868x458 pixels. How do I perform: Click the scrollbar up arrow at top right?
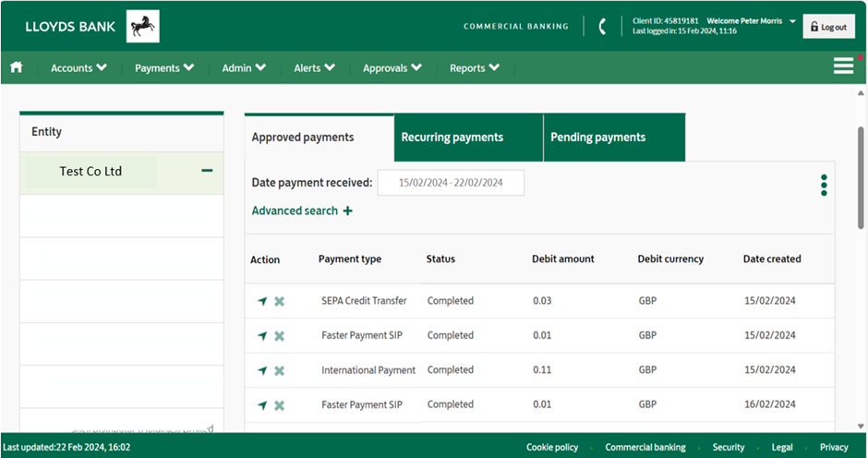(861, 93)
